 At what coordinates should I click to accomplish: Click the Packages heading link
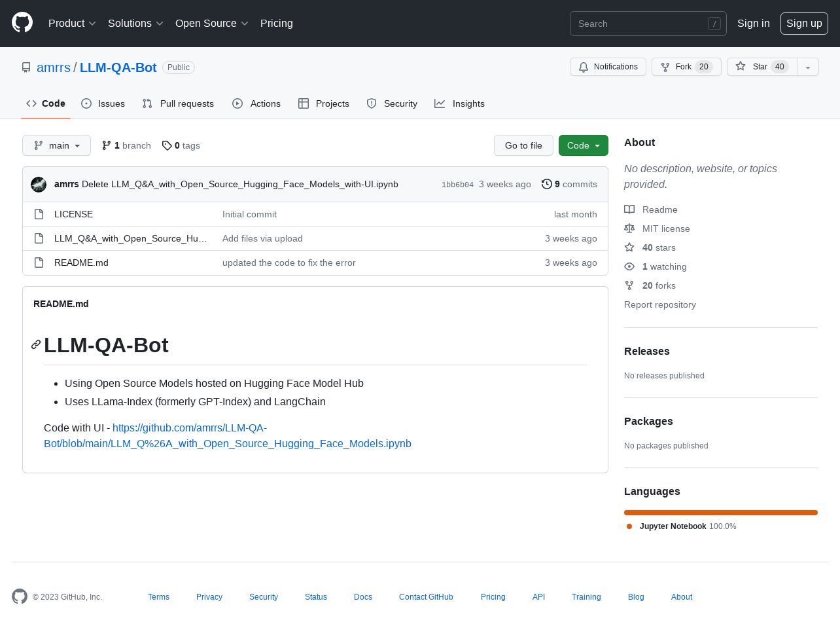point(648,421)
